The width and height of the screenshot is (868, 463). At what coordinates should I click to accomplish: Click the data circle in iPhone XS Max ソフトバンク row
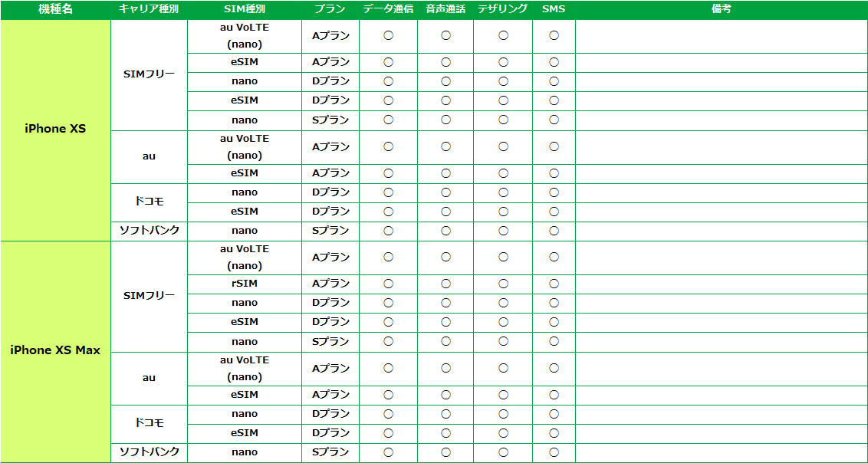(389, 452)
